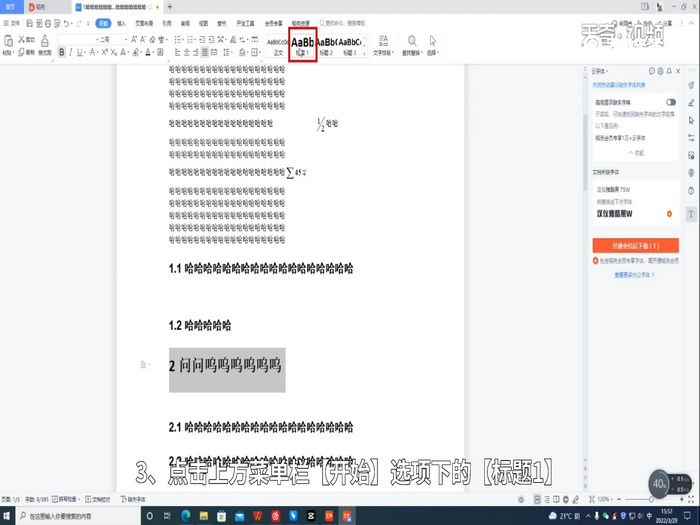Image resolution: width=700 pixels, height=525 pixels.
Task: Select the active Home (开始) ribbon tab
Action: [x=102, y=21]
